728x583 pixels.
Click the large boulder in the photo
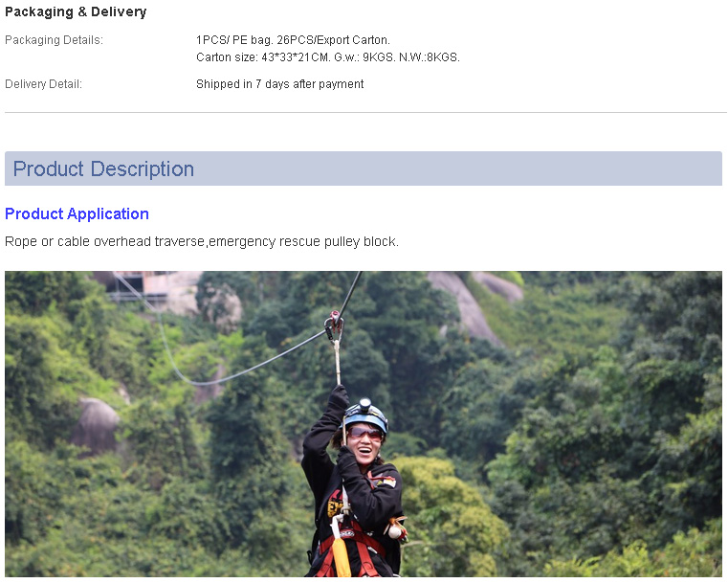point(95,425)
